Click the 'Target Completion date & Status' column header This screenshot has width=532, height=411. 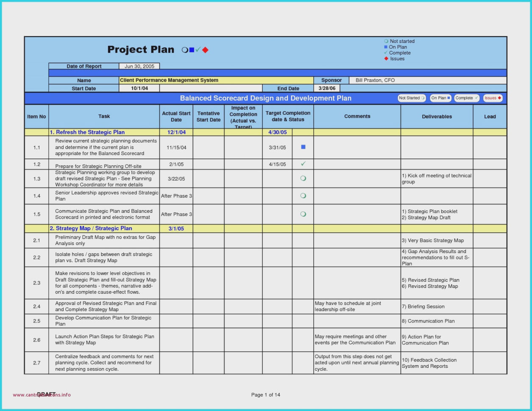[x=287, y=116]
